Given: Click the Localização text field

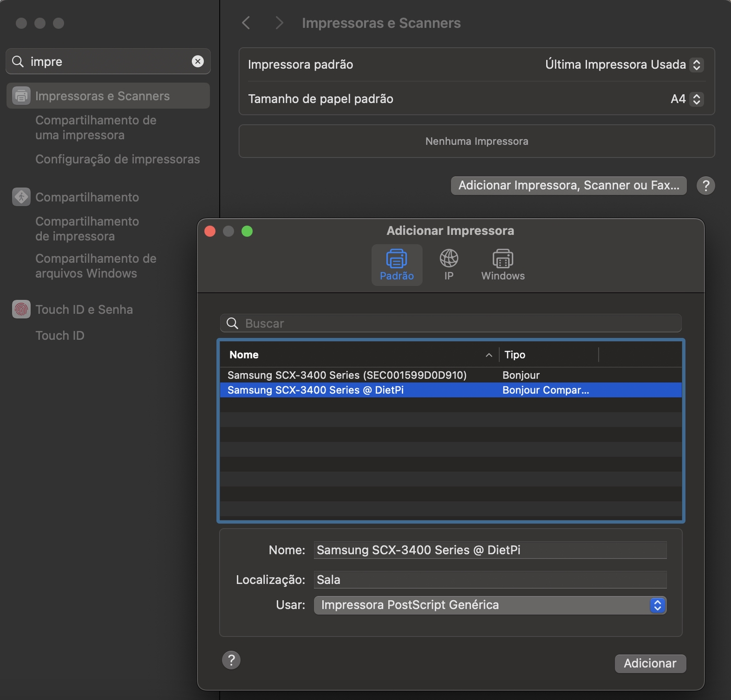Looking at the screenshot, I should click(x=490, y=580).
